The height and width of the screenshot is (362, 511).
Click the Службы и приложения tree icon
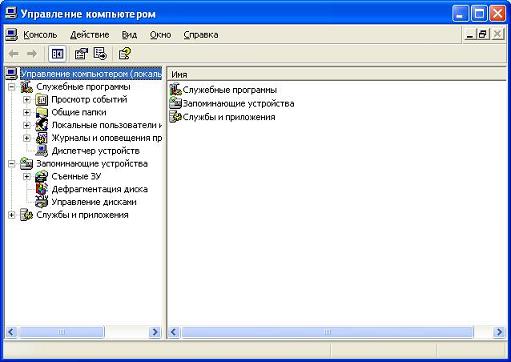click(x=27, y=215)
